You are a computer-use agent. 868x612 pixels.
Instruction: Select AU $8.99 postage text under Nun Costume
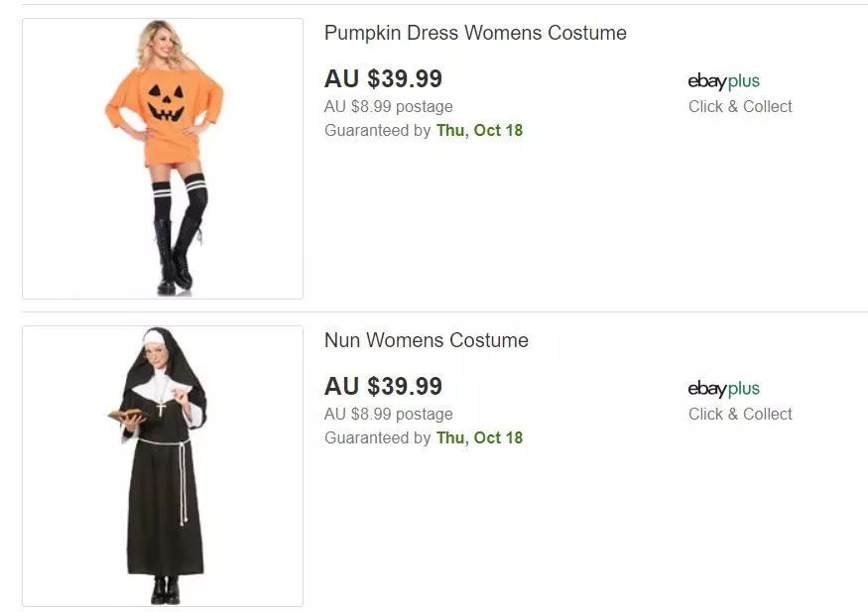[x=388, y=414]
